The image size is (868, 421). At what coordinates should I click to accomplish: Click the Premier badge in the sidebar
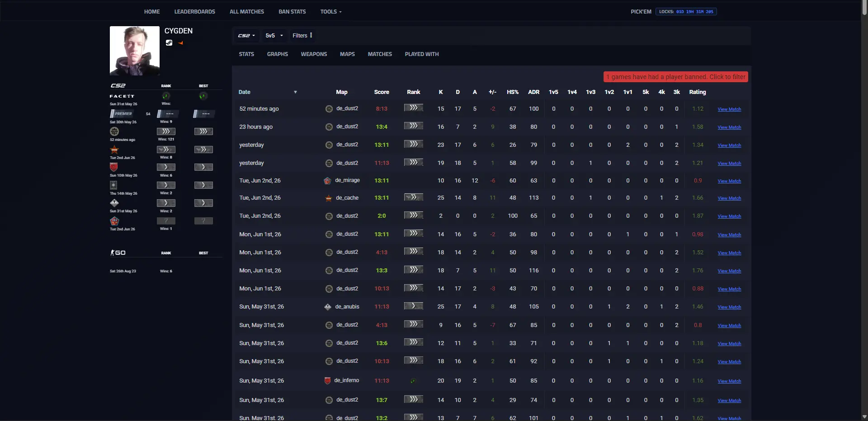coord(122,114)
